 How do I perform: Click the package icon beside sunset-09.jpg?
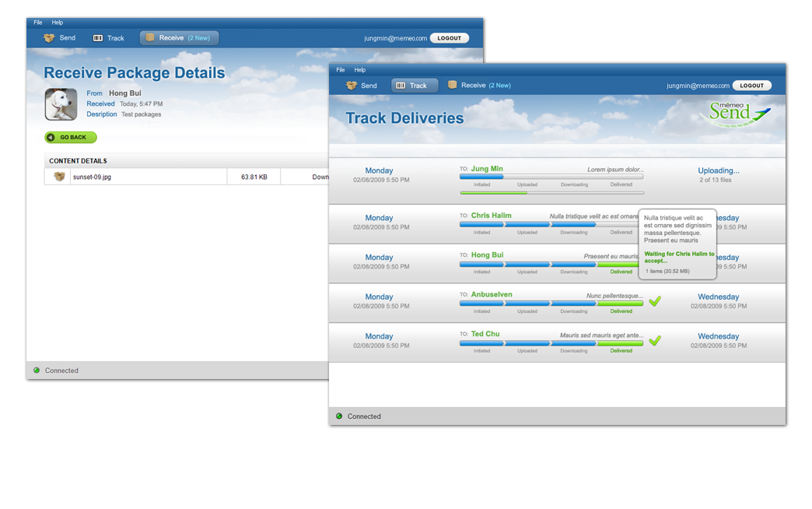coord(59,177)
